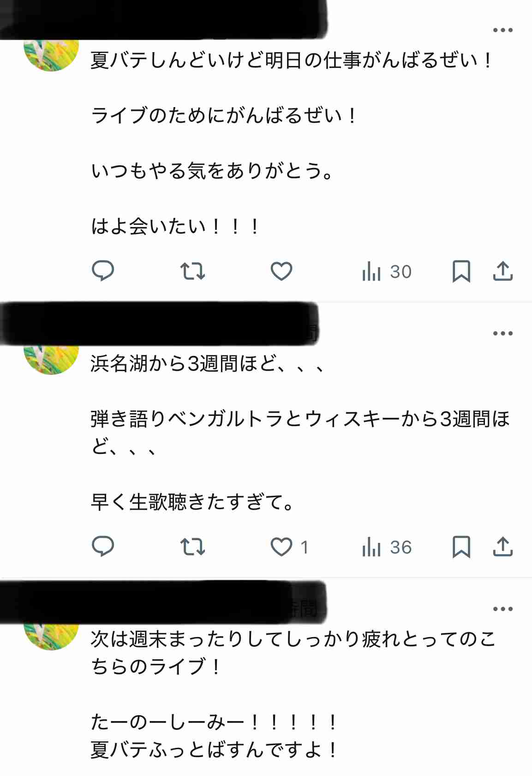Reply to the 夏バテしんどい tweet
The width and height of the screenshot is (532, 776).
[x=103, y=271]
